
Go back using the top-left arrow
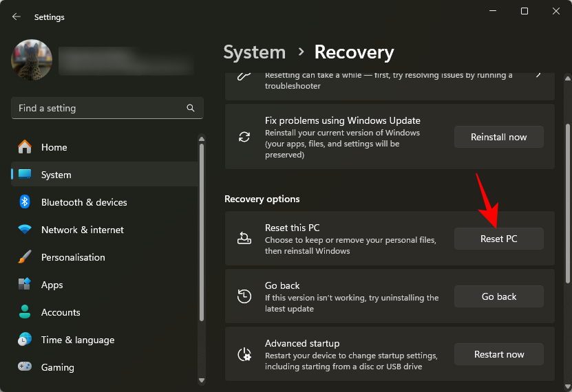(17, 17)
